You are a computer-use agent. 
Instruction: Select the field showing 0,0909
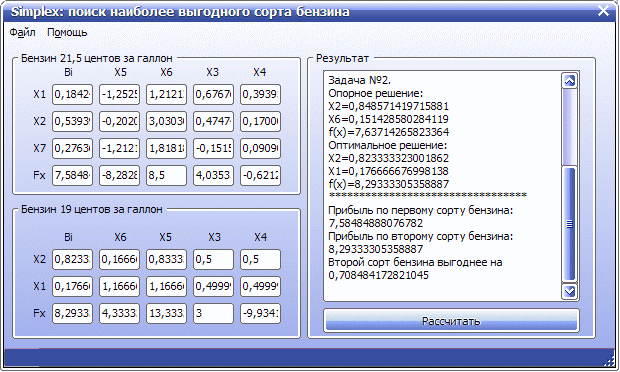pyautogui.click(x=261, y=148)
